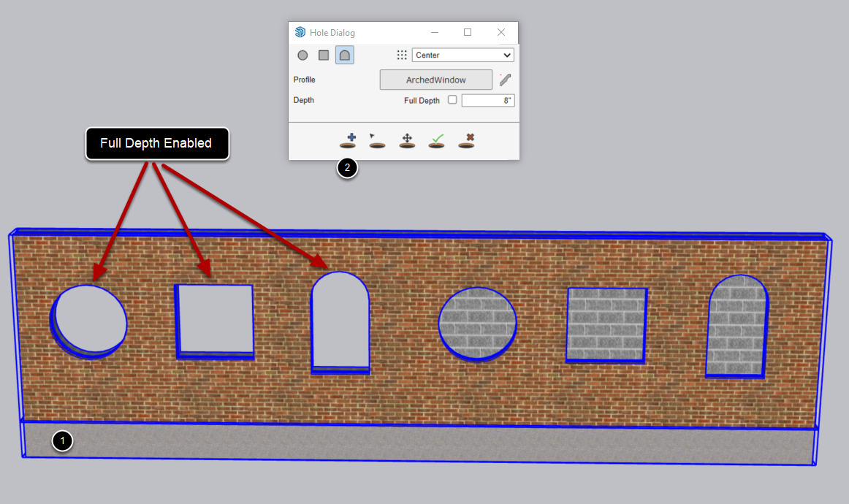This screenshot has height=504, width=849.
Task: Select the square hole shape
Action: click(x=324, y=56)
